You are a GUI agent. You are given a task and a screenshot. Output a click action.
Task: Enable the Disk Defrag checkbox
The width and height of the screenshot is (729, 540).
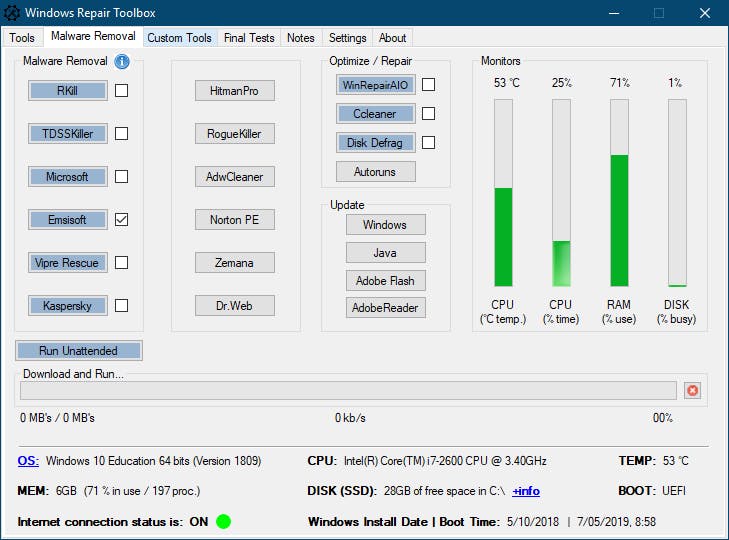tap(428, 142)
